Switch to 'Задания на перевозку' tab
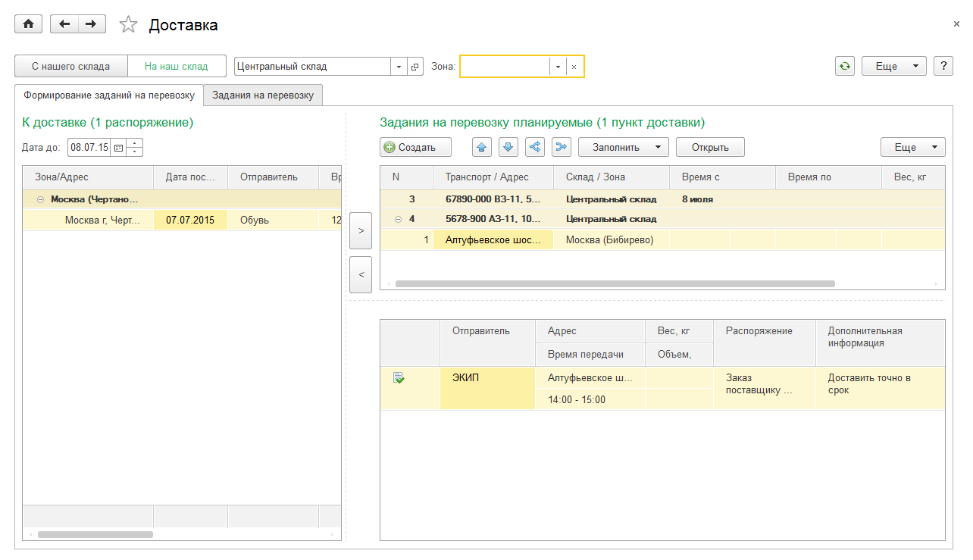The height and width of the screenshot is (560, 973). (263, 95)
